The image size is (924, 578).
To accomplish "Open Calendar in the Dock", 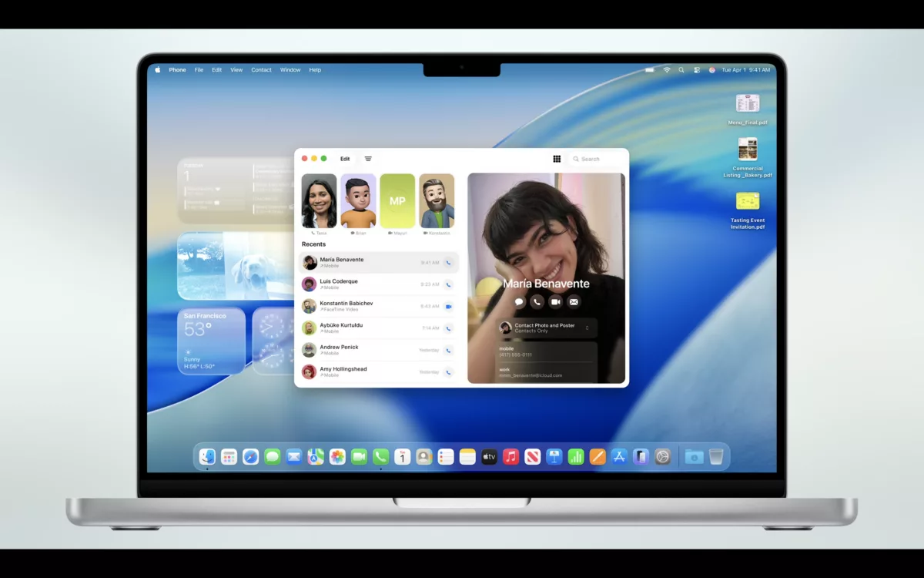I will click(402, 457).
